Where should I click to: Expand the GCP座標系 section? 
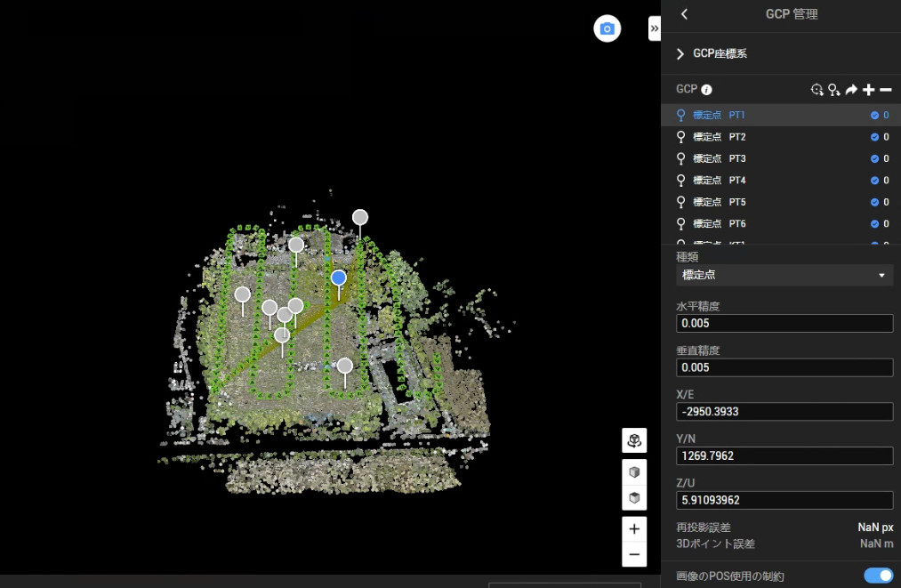point(681,53)
